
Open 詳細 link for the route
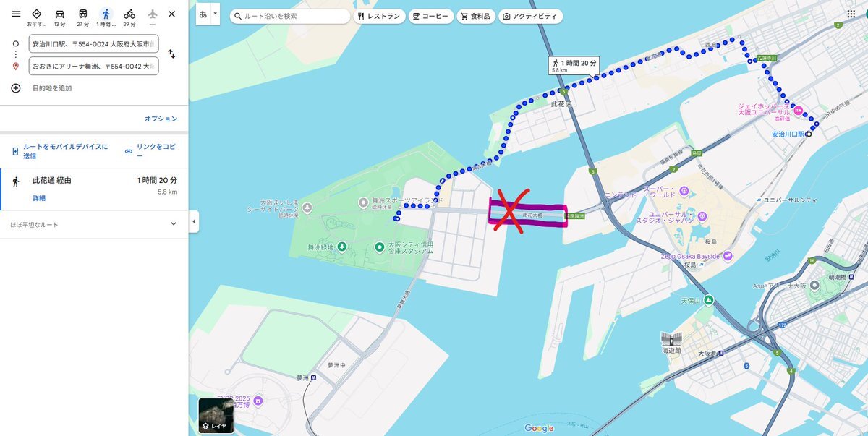click(39, 198)
